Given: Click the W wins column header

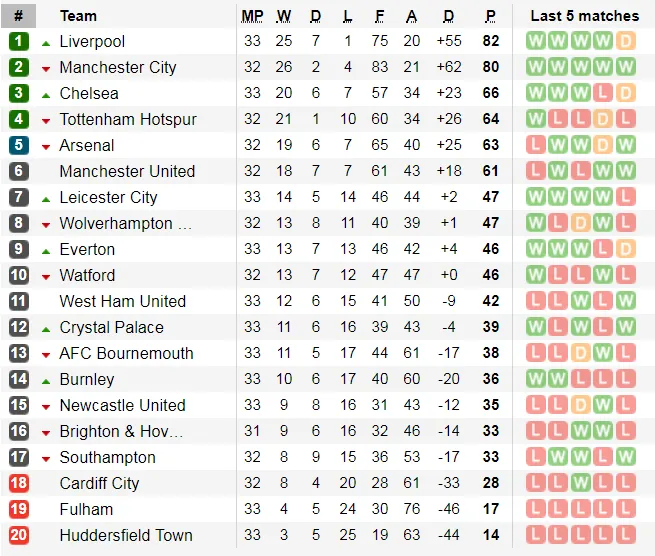Looking at the screenshot, I should [x=284, y=16].
